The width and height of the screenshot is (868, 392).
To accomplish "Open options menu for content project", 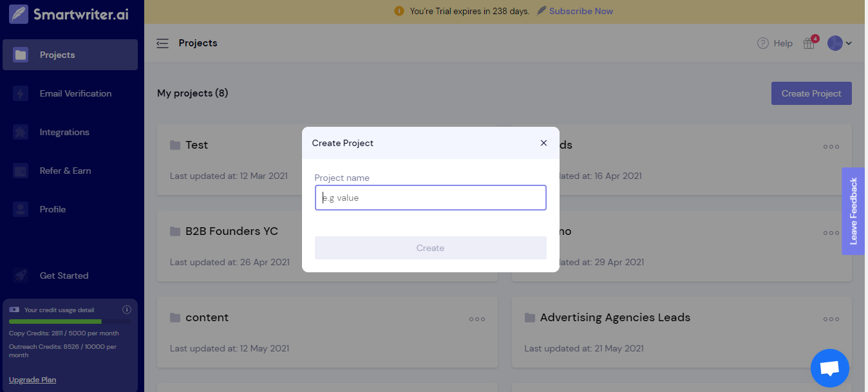I will pos(477,319).
